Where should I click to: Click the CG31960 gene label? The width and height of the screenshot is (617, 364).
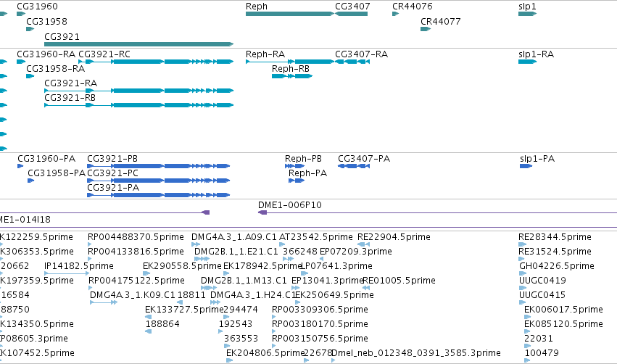(x=38, y=7)
